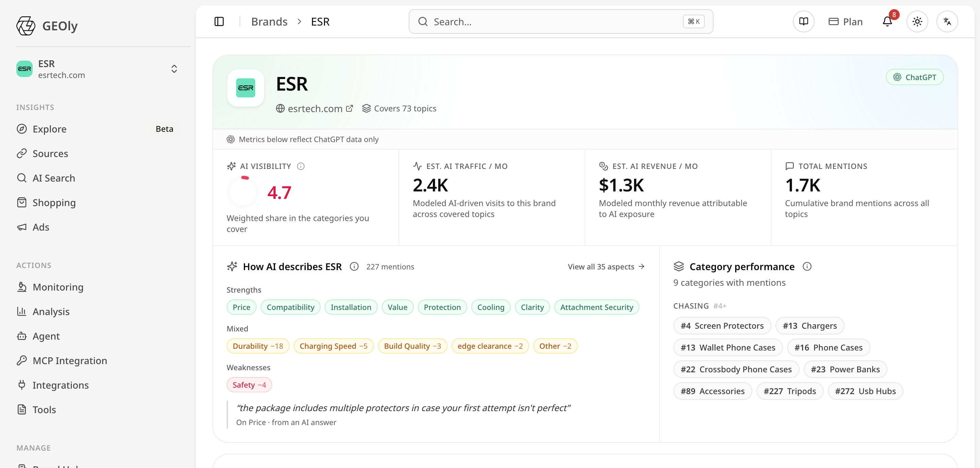Select the Price strength tag
Screen dimensions: 980x468
coord(242,307)
